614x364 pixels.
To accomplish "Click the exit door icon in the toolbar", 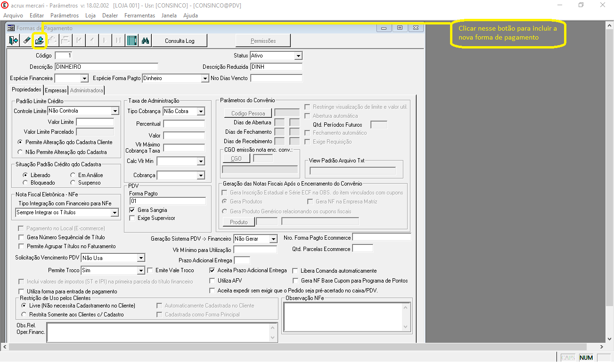I will tap(14, 41).
